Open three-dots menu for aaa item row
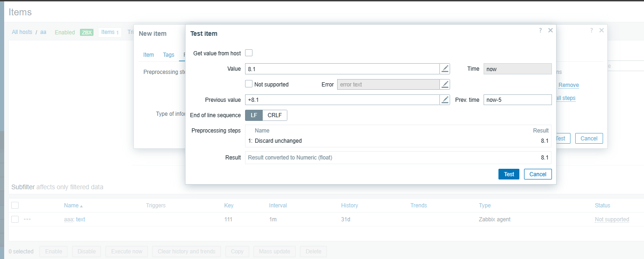The height and width of the screenshot is (259, 644). (x=27, y=219)
